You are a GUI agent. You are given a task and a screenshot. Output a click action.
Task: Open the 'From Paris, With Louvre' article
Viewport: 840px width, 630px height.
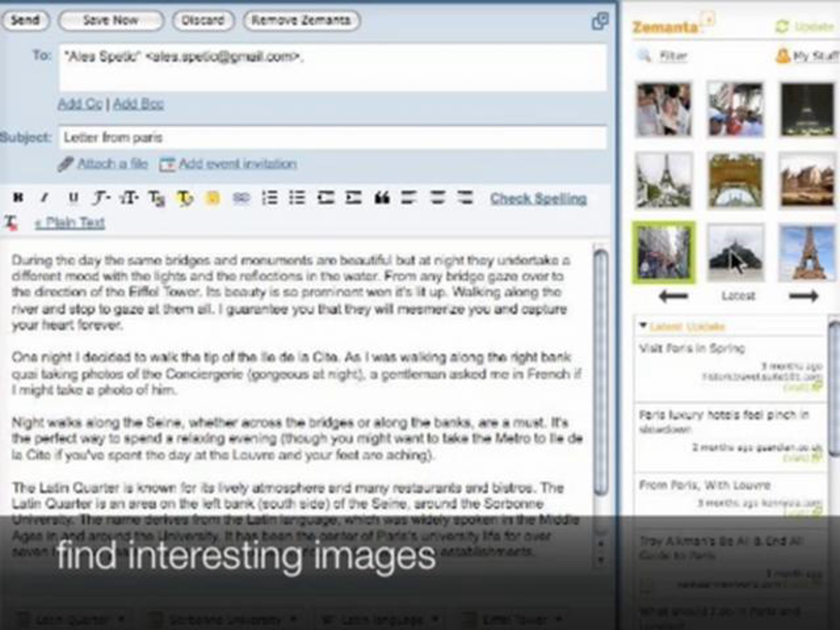point(705,485)
